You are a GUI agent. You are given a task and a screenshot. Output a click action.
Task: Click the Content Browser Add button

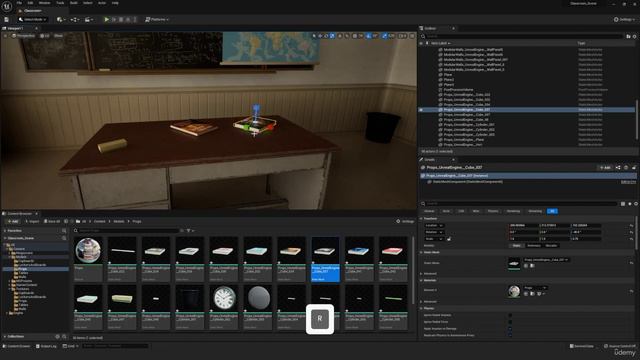12,221
